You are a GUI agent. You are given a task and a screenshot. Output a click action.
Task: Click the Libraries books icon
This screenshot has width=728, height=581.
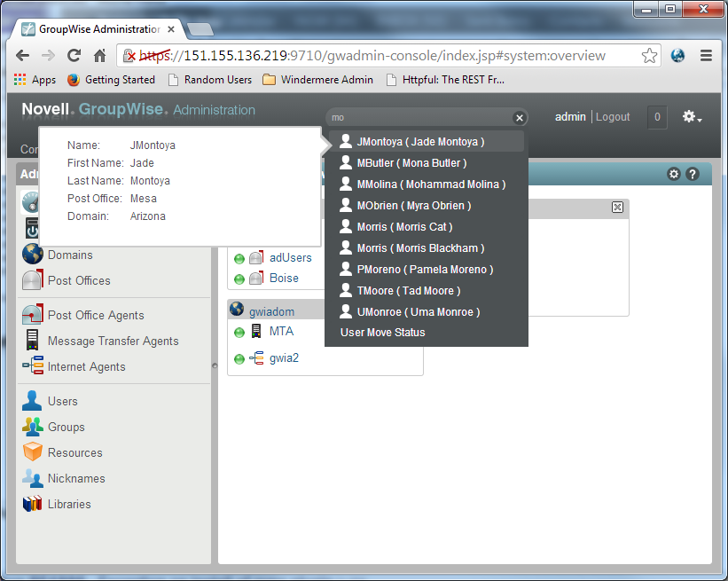(33, 504)
